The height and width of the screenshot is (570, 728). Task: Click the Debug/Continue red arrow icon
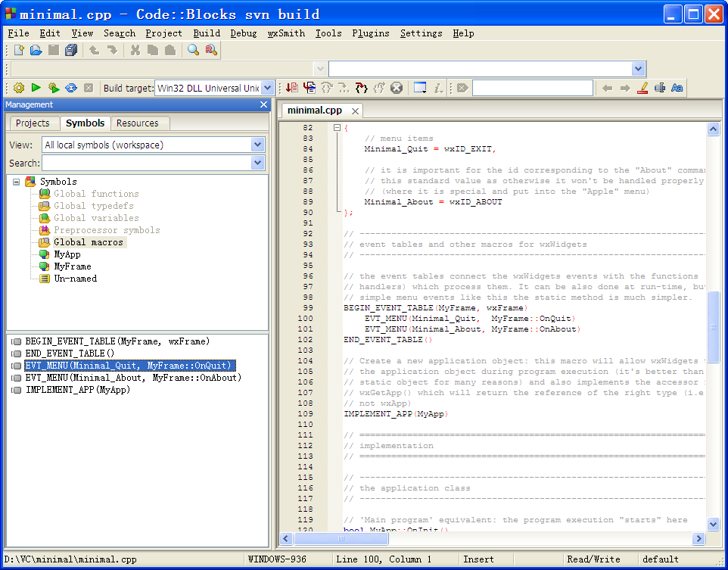(x=292, y=88)
